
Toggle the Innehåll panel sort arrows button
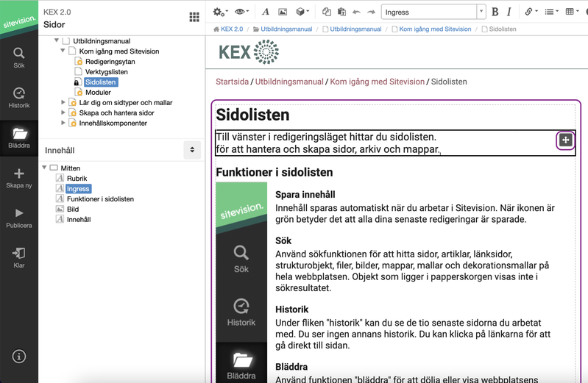[x=192, y=150]
